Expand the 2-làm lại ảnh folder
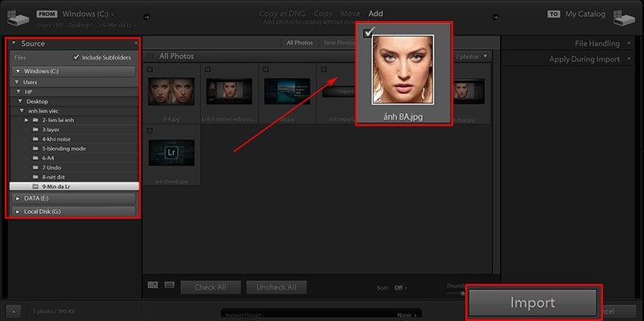Image resolution: width=644 pixels, height=321 pixels. pyautogui.click(x=27, y=120)
